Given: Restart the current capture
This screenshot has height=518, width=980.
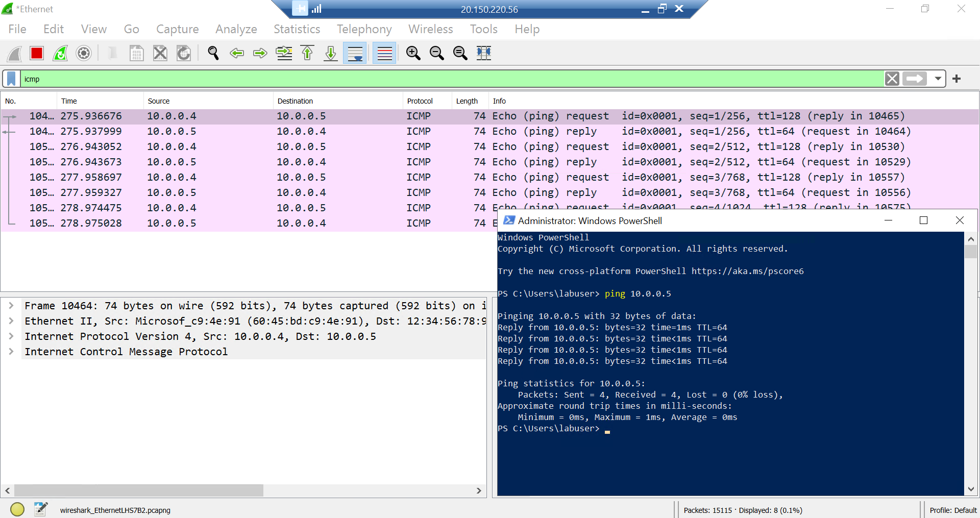Looking at the screenshot, I should pyautogui.click(x=60, y=53).
